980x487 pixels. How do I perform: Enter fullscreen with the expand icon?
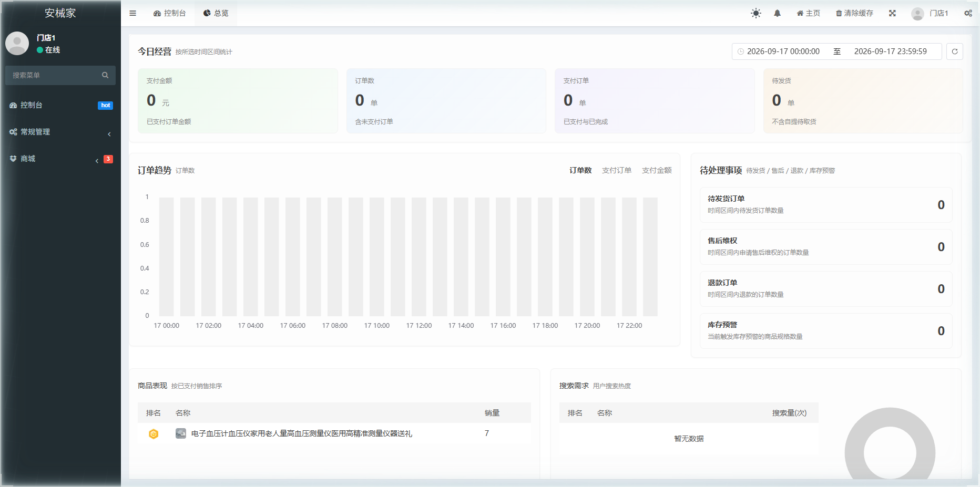892,13
